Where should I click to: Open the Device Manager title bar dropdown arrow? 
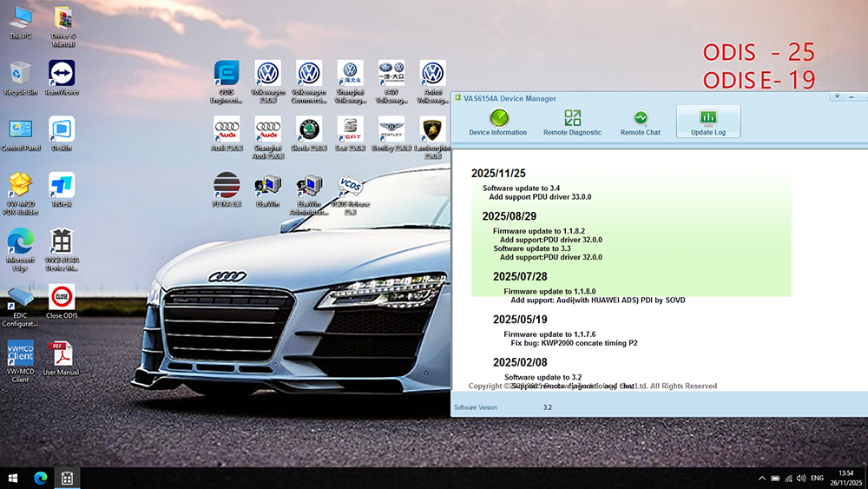click(x=836, y=96)
